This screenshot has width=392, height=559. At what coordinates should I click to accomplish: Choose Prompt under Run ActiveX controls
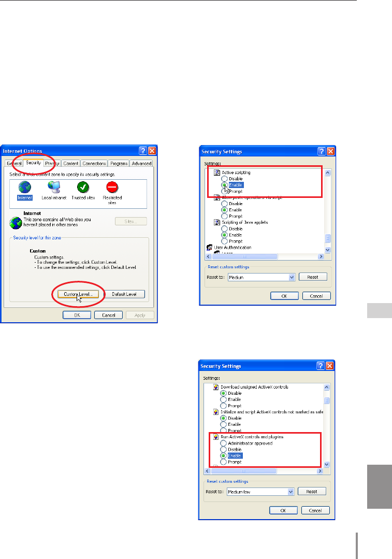click(223, 462)
